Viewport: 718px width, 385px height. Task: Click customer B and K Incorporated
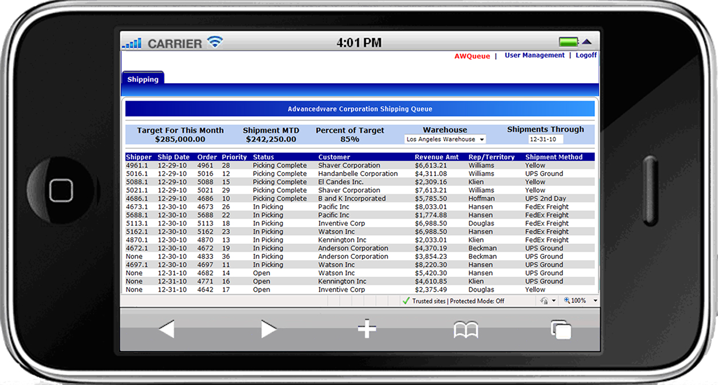pos(352,199)
